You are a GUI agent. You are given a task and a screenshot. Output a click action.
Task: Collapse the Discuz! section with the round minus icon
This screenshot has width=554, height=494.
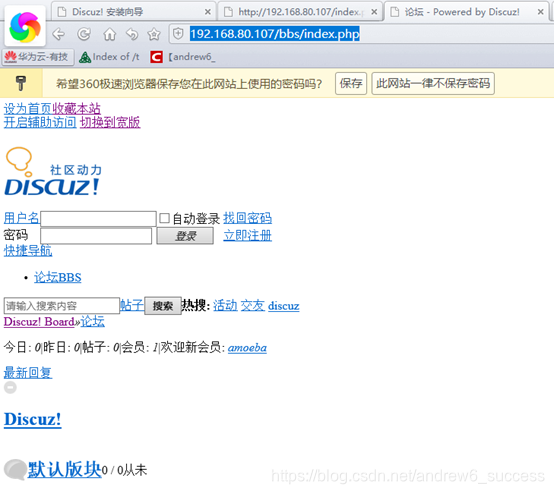(10, 387)
